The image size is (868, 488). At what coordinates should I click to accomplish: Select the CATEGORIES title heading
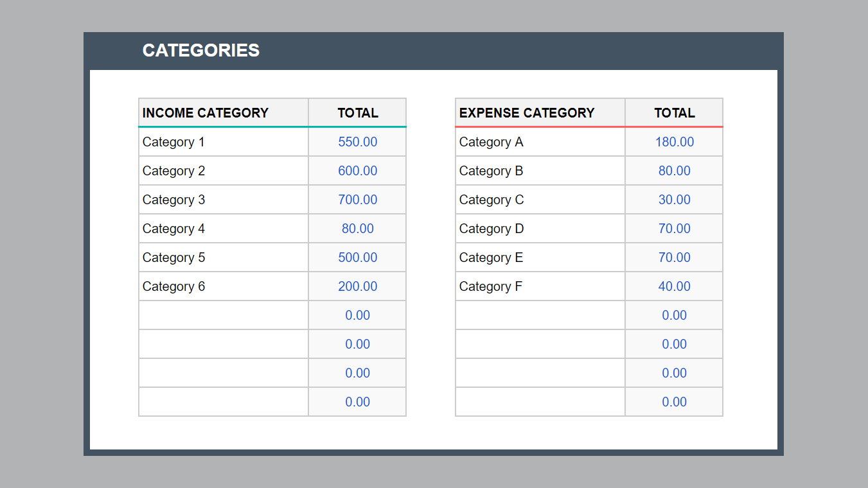coord(201,51)
